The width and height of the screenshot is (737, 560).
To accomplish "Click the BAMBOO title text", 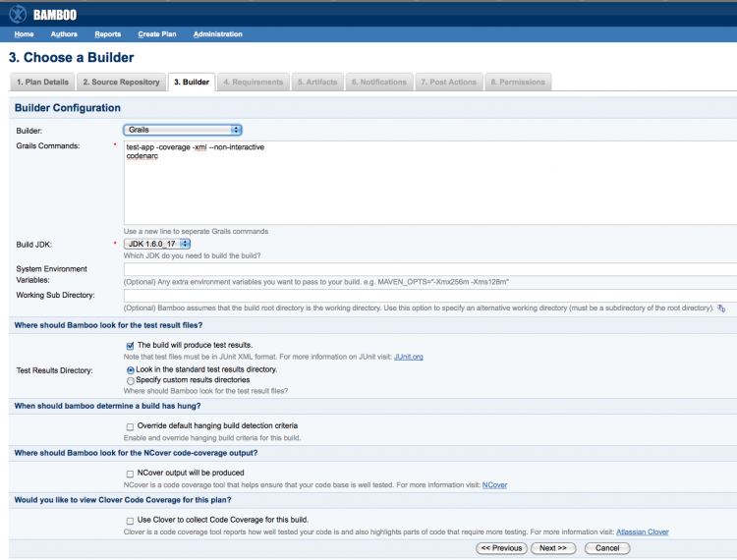I will coord(55,15).
